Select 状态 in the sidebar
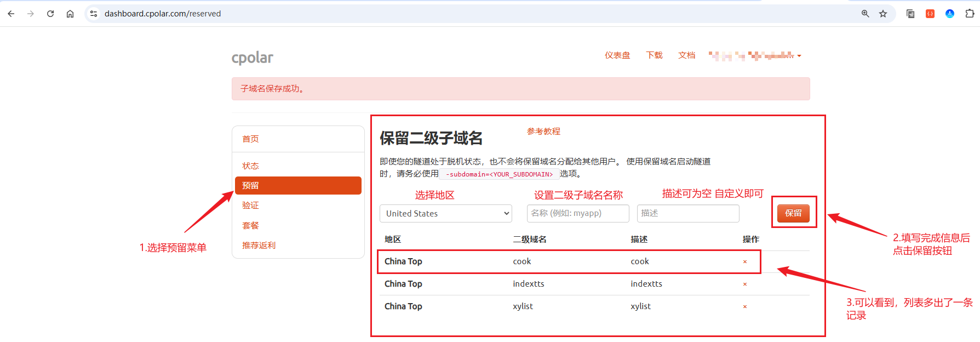The height and width of the screenshot is (342, 980). click(250, 166)
